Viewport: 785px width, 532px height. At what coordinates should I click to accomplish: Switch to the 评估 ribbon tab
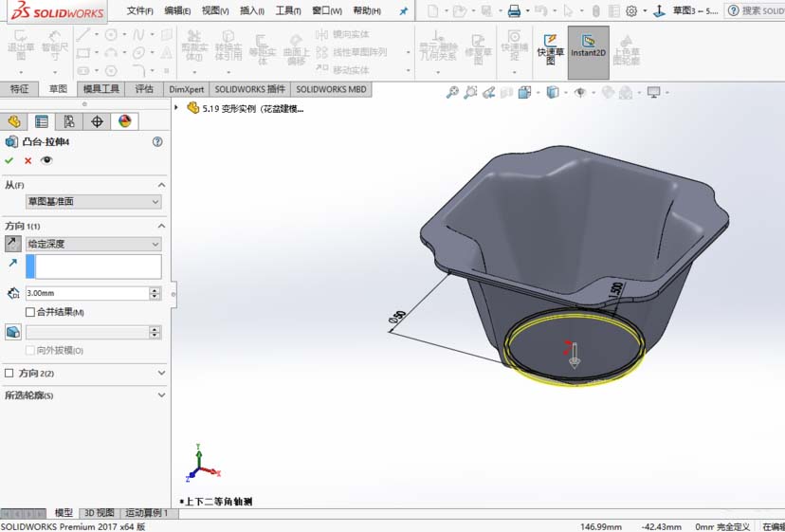click(144, 89)
